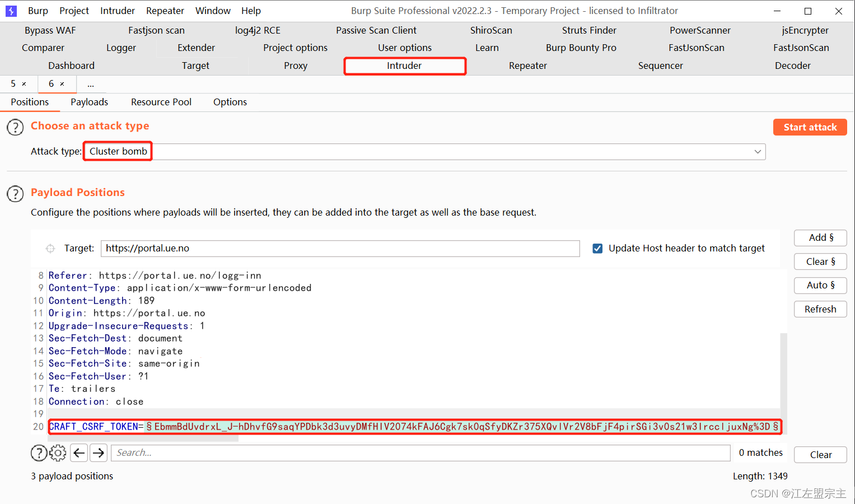This screenshot has width=855, height=504.
Task: Toggle Update Host header to match target
Action: click(x=597, y=248)
